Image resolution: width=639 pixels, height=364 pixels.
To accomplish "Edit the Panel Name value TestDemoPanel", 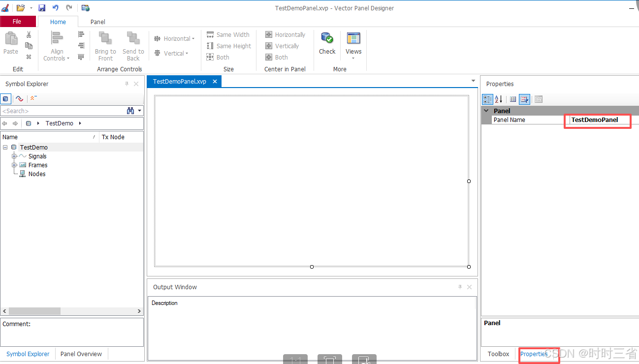I will point(604,120).
